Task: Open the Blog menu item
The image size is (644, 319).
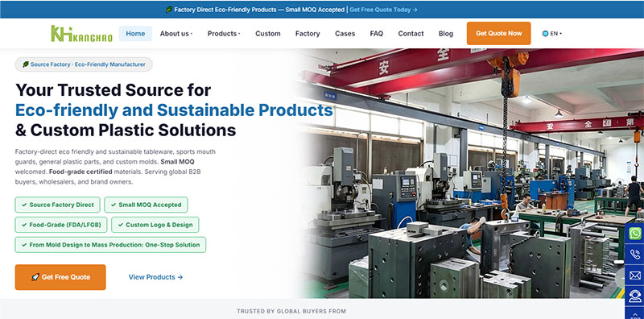Action: (x=446, y=34)
